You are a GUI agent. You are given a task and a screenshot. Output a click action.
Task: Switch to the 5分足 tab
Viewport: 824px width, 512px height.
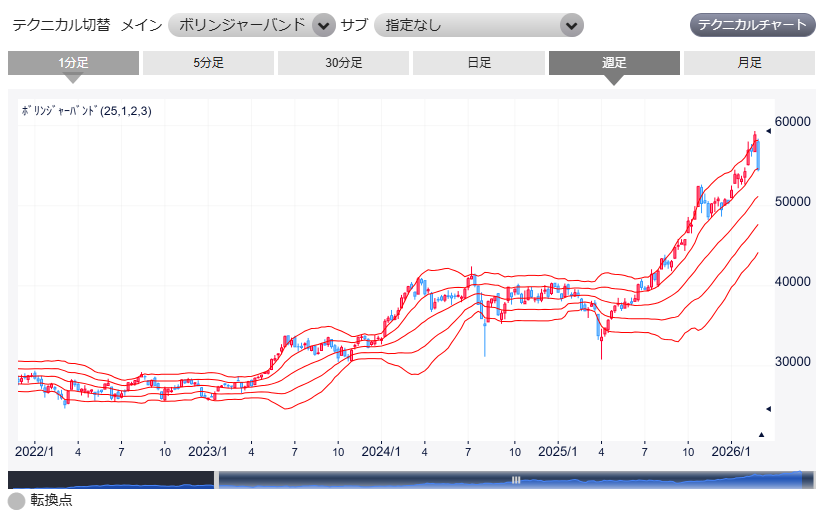[209, 63]
